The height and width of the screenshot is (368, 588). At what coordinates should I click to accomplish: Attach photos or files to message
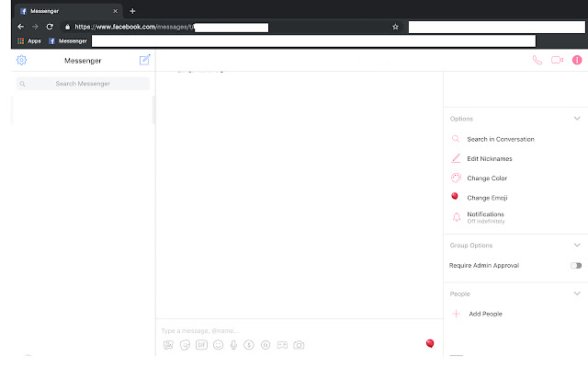tap(168, 345)
